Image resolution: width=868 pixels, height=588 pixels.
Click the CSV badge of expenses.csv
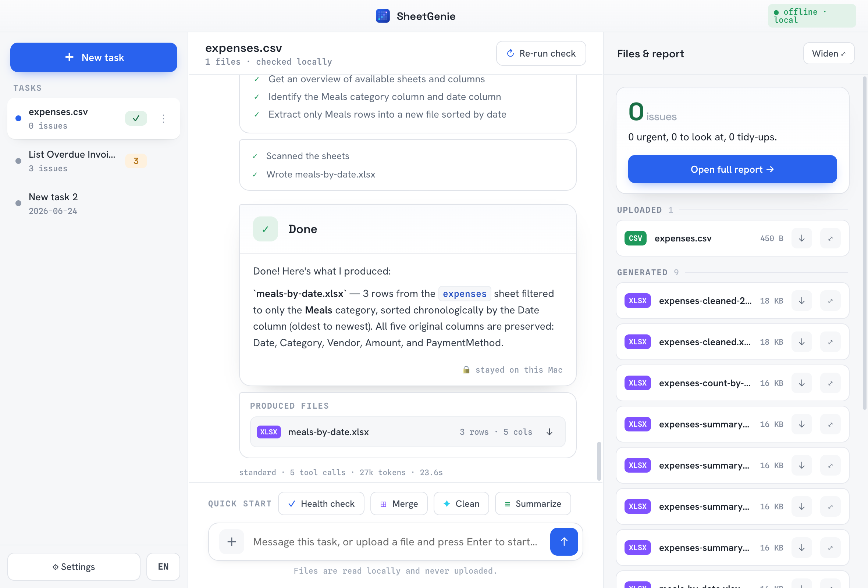[x=635, y=238]
